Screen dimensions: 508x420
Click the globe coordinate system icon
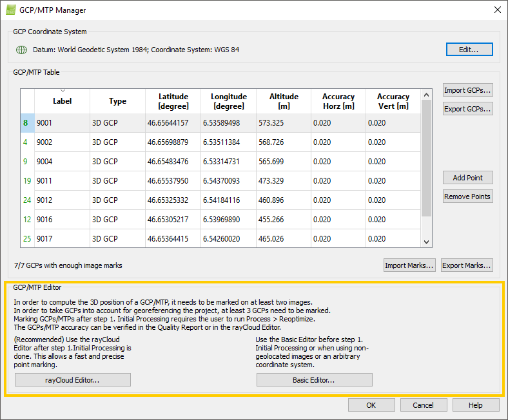(21, 50)
